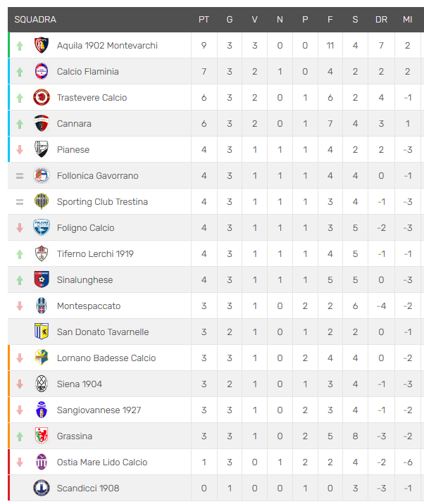The image size is (424, 504).
Task: Click the Trastevere Calcio round crest
Action: [x=42, y=97]
